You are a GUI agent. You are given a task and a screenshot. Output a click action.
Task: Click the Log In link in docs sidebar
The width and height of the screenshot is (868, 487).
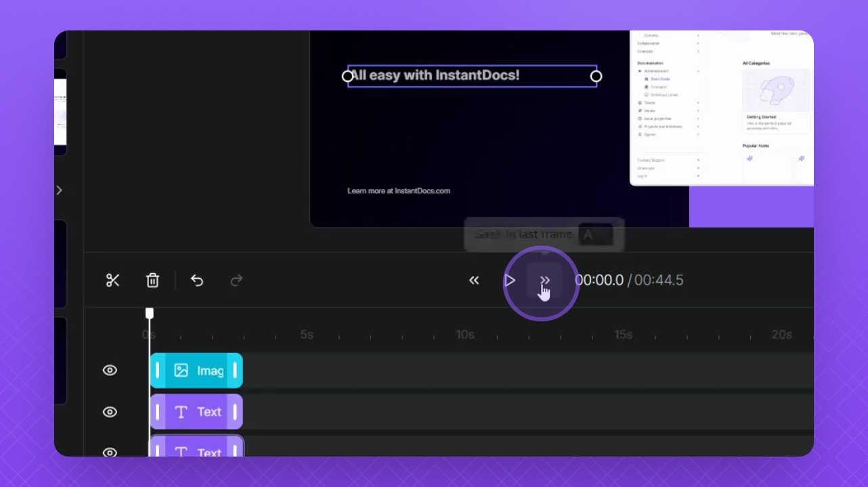coord(642,176)
